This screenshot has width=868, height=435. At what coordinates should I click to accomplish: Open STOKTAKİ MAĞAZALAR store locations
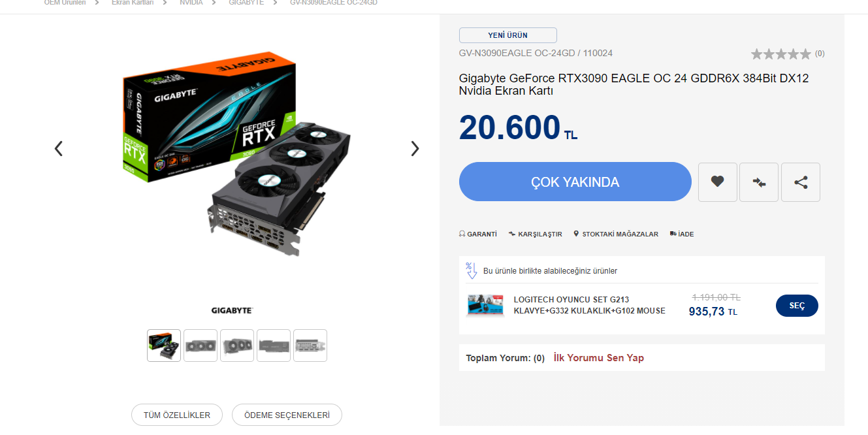pos(616,234)
